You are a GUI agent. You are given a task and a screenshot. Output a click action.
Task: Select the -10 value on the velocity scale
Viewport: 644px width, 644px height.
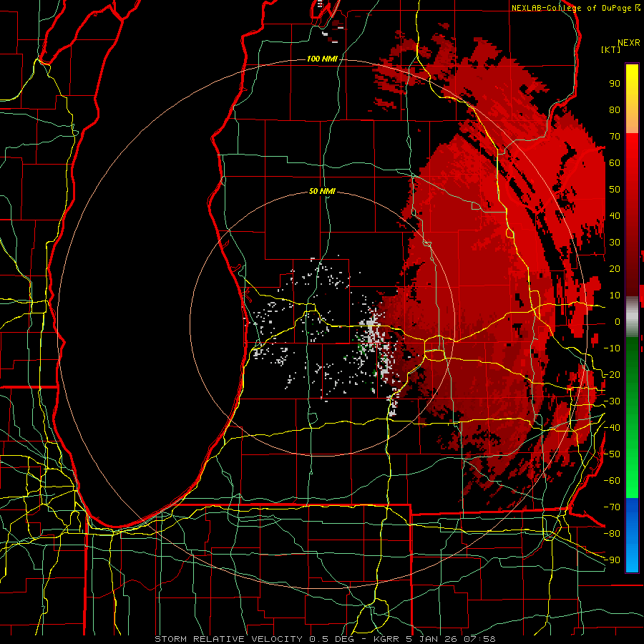[612, 348]
